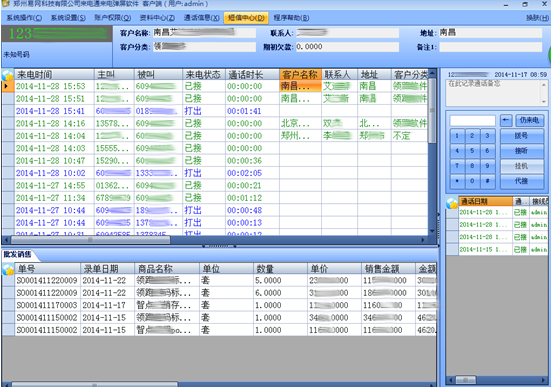The image size is (551, 387).
Task: Switch to the 批发销售 tab
Action: [18, 254]
